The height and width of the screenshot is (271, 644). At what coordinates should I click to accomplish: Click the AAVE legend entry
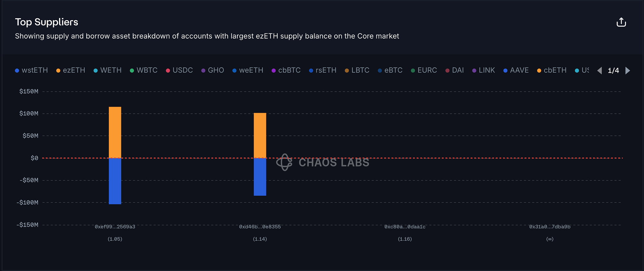pyautogui.click(x=516, y=70)
